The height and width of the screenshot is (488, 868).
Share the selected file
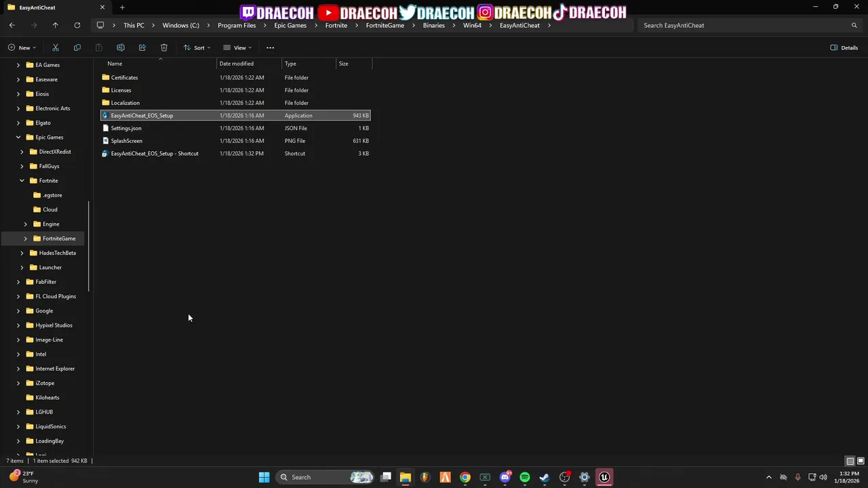pyautogui.click(x=142, y=47)
